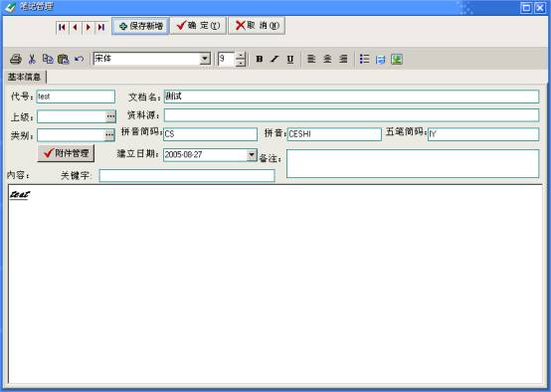Viewport: 551px width, 392px height.
Task: Go to the next record arrow
Action: point(89,27)
